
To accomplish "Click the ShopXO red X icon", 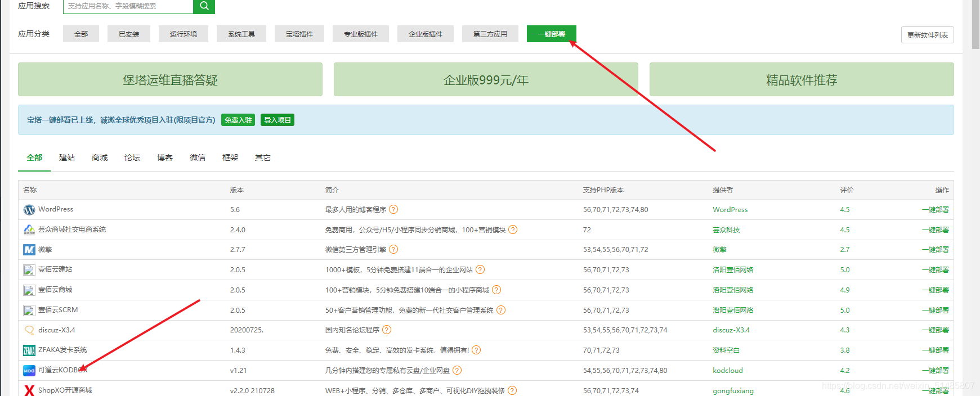I will click(x=29, y=390).
